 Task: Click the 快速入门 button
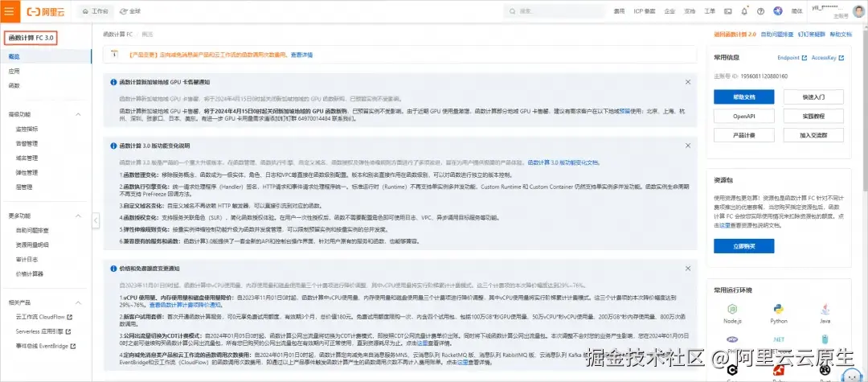point(813,97)
